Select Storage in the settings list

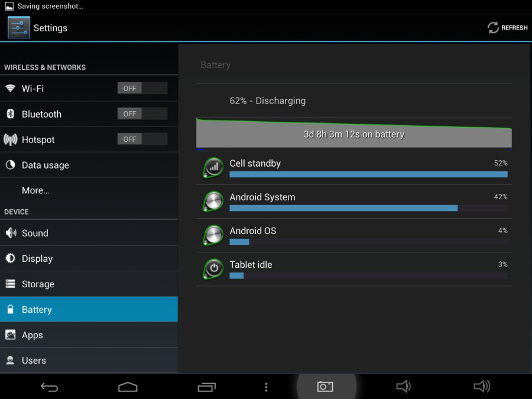coord(38,284)
